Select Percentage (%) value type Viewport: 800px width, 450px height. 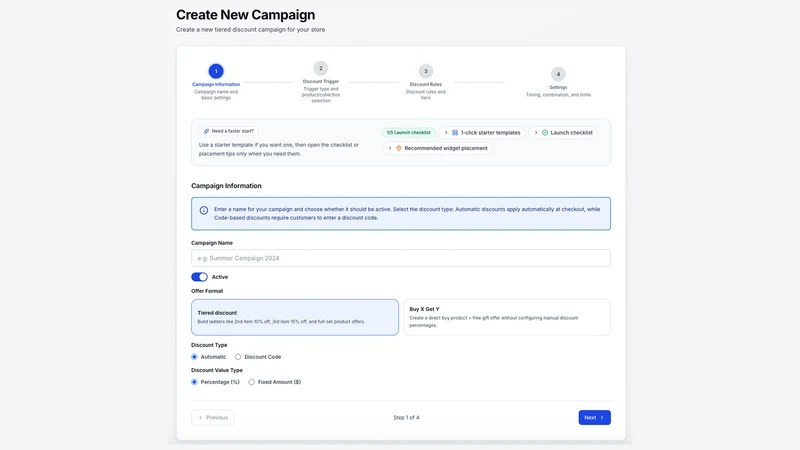194,382
